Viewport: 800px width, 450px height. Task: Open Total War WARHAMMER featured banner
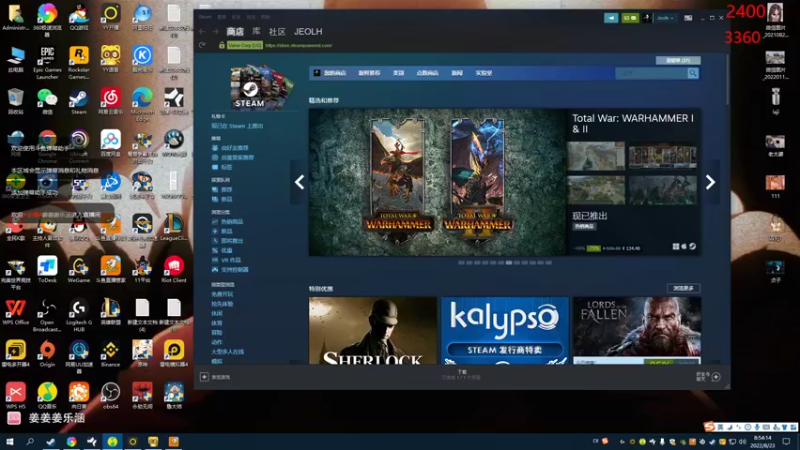[x=437, y=182]
